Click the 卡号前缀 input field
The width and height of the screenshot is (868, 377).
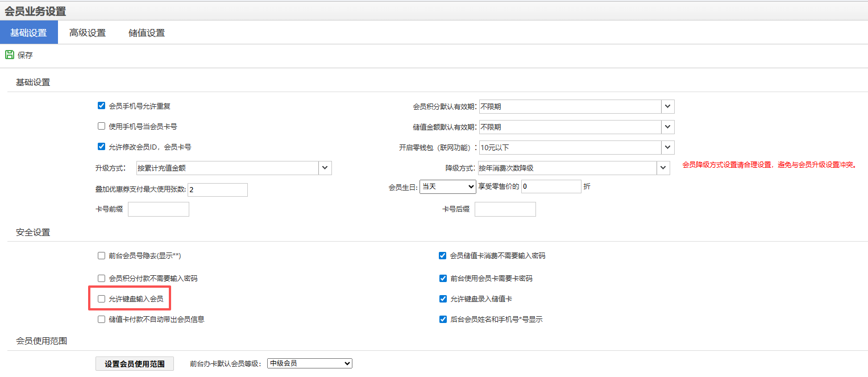click(x=158, y=209)
